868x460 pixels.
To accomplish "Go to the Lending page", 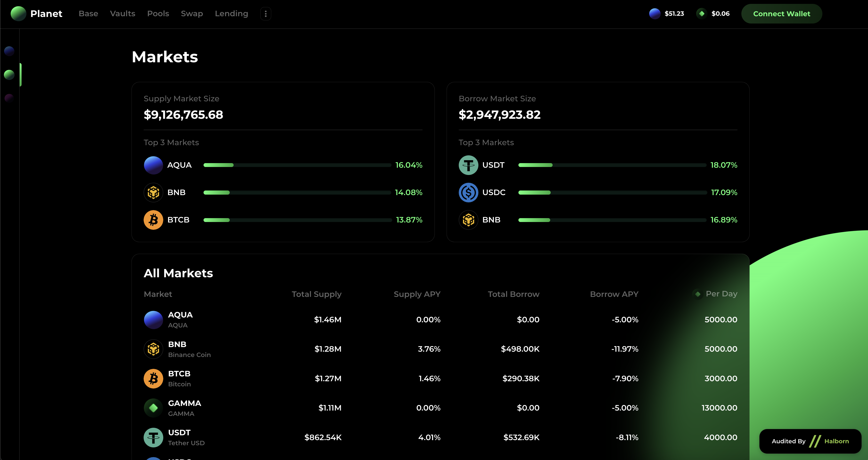I will pyautogui.click(x=231, y=14).
